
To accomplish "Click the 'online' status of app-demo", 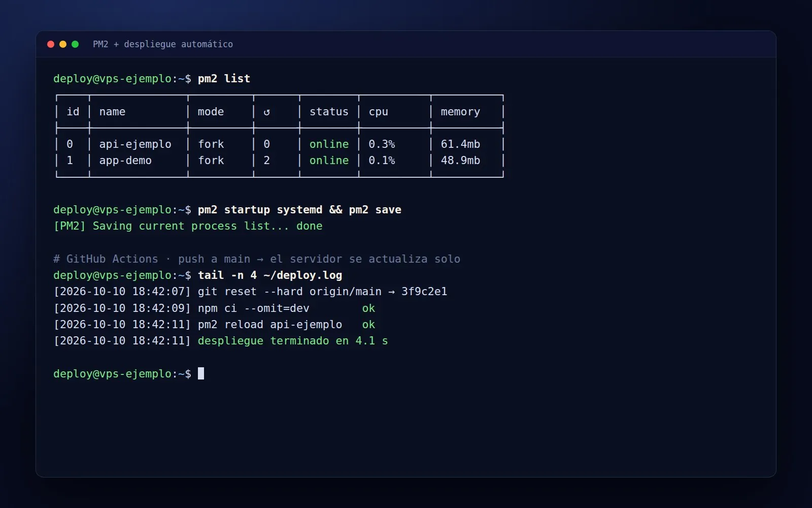I will pyautogui.click(x=329, y=161).
